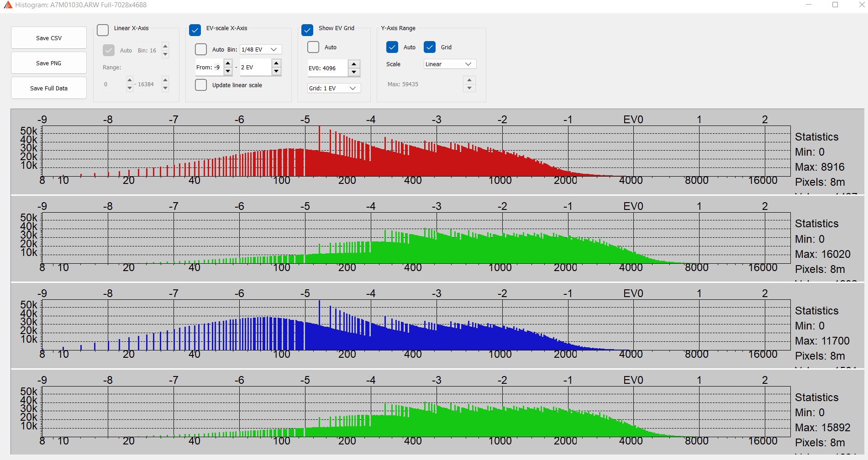Enable the Linear X-Axis checkbox

103,30
